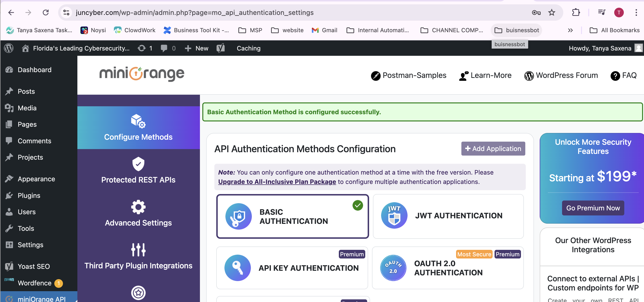
Task: Click the browser address bar URL
Action: 194,13
